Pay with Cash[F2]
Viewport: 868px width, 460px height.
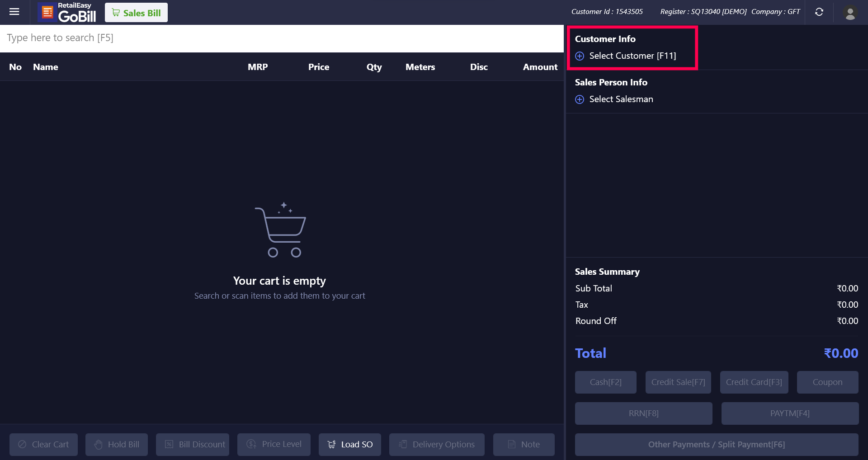[x=606, y=382]
